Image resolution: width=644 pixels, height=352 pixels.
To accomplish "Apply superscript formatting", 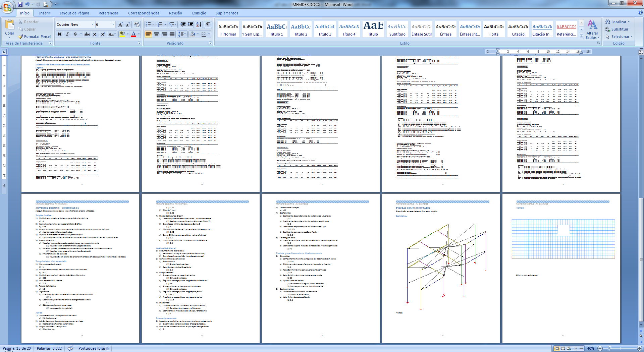I will click(103, 34).
